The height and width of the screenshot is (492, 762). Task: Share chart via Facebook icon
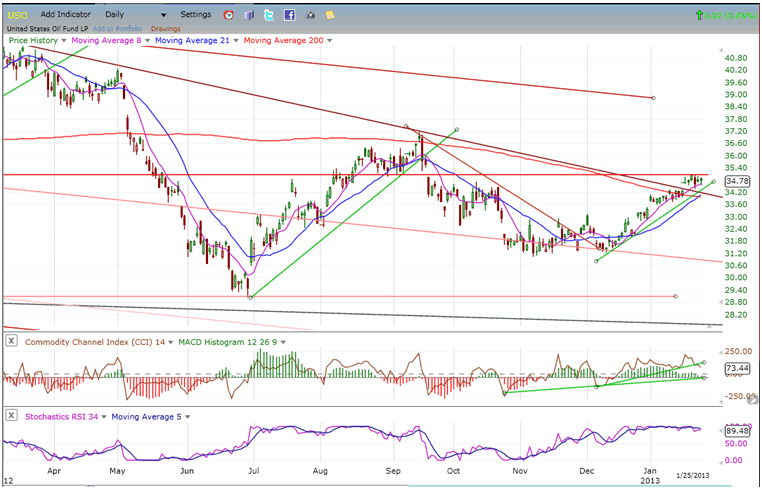[289, 15]
